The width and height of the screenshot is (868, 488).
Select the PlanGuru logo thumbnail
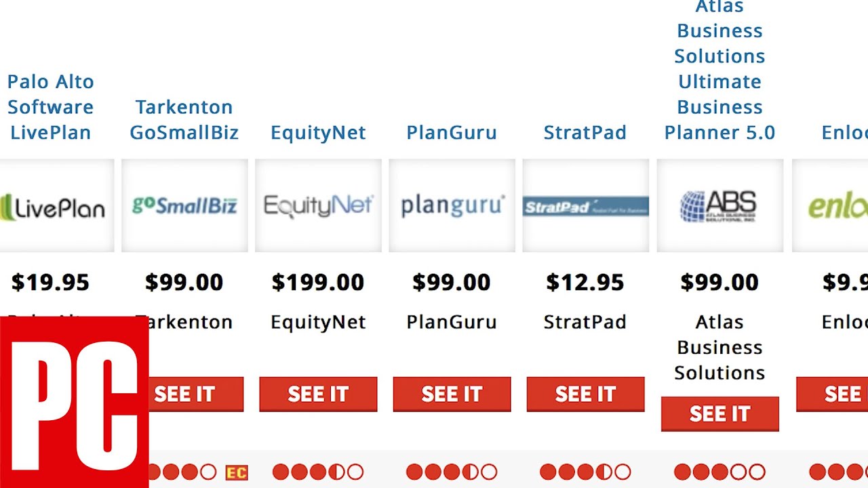pos(452,205)
